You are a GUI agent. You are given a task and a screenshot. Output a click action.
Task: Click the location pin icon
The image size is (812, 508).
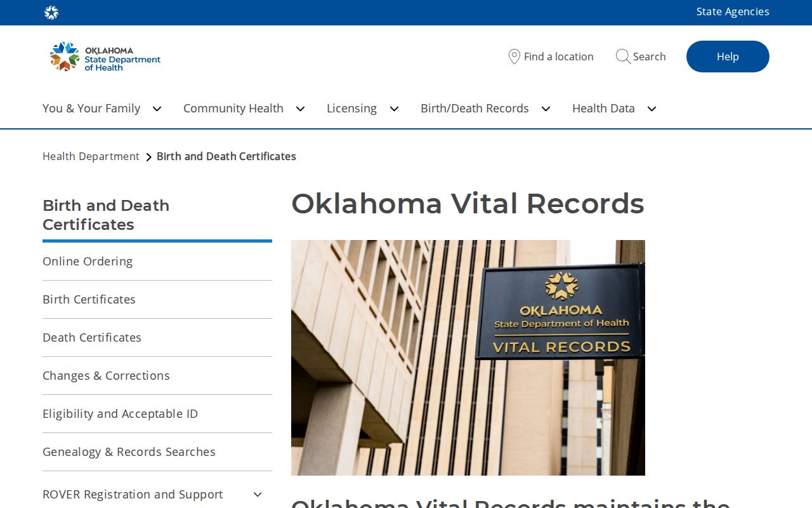point(514,57)
